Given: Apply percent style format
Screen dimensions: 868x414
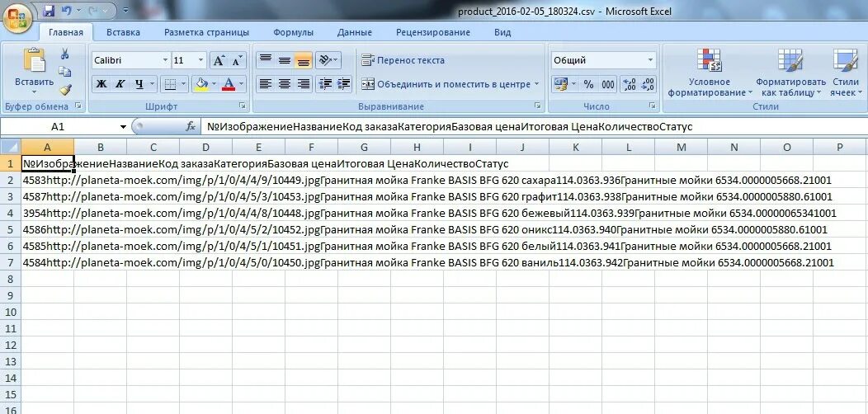Looking at the screenshot, I should (588, 84).
